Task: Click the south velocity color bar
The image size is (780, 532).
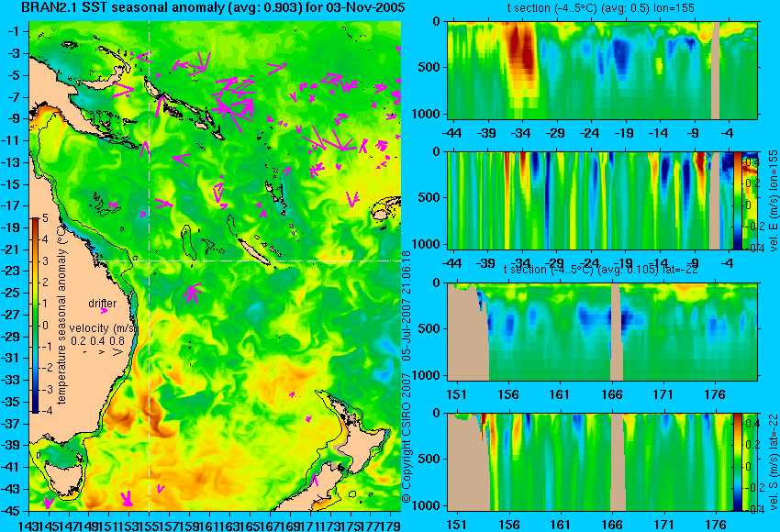Action: pyautogui.click(x=738, y=462)
